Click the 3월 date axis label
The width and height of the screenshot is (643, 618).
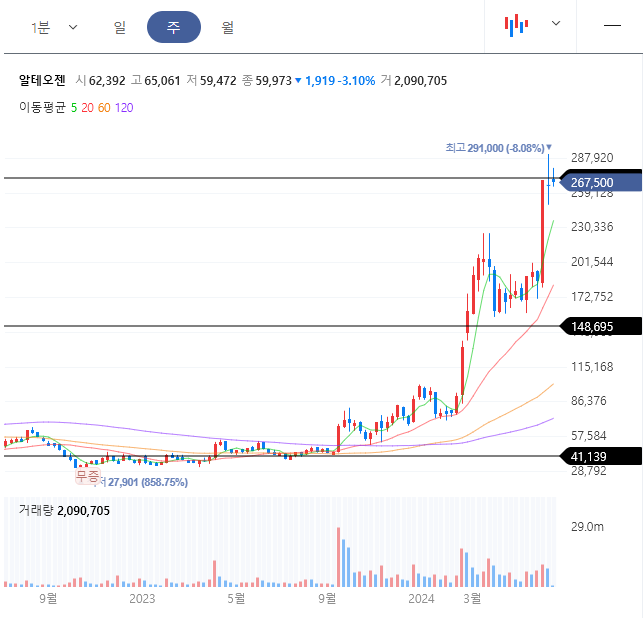click(472, 599)
